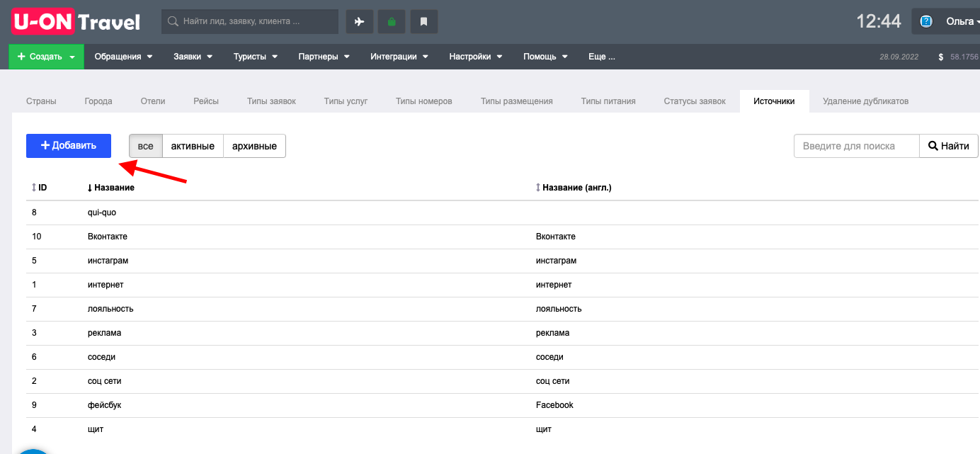Click the Найти search button

coord(948,146)
